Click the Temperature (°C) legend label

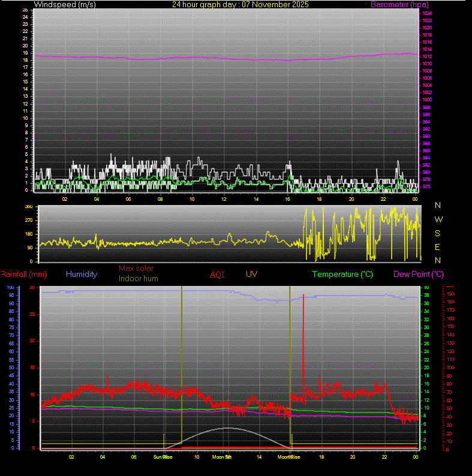coord(344,275)
